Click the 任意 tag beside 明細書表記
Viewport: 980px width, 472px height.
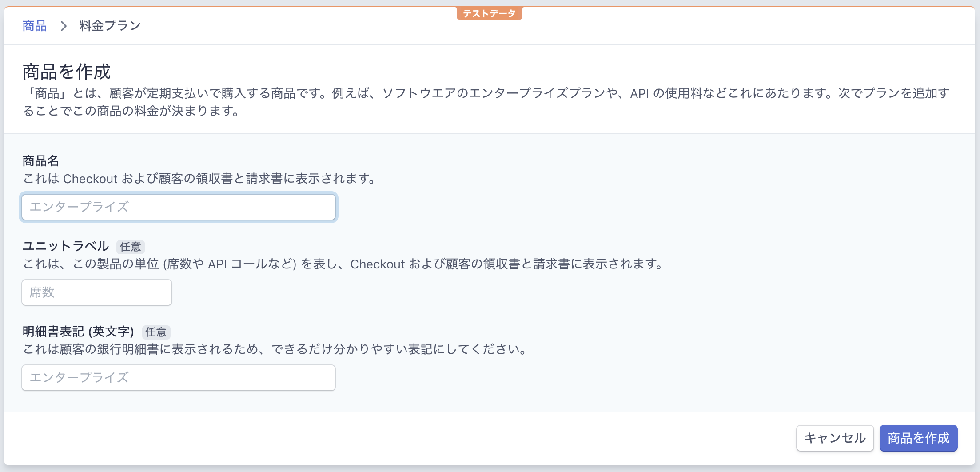[156, 332]
